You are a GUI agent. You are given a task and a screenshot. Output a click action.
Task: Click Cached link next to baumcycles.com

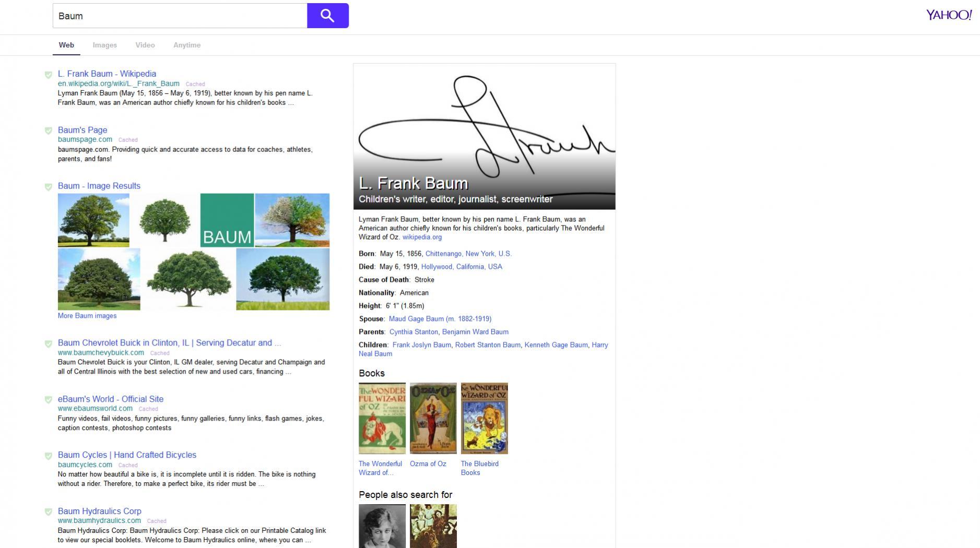point(128,465)
